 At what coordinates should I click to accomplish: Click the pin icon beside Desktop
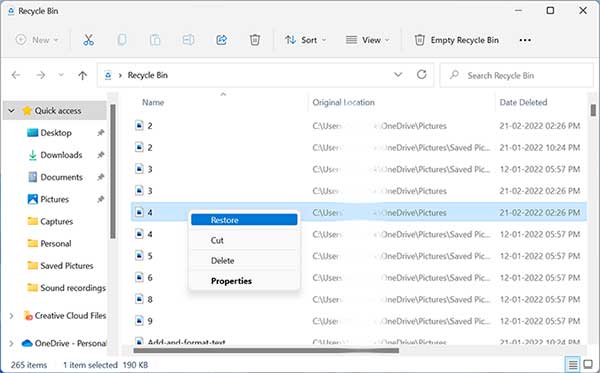click(101, 133)
